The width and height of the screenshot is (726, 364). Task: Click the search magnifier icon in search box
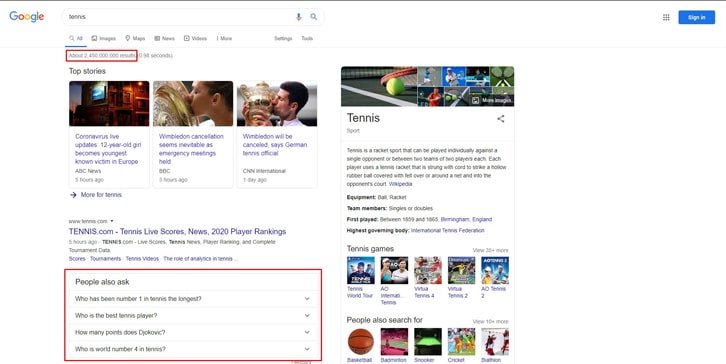click(313, 17)
